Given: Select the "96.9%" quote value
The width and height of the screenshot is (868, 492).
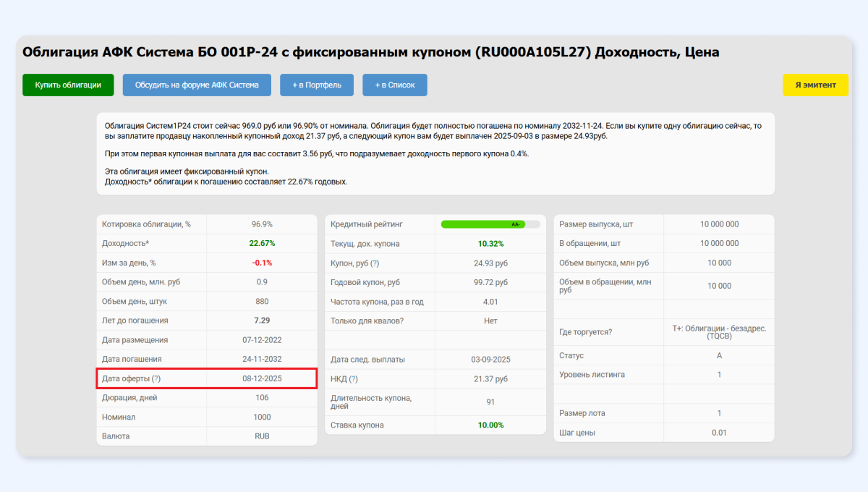Looking at the screenshot, I should [x=262, y=224].
